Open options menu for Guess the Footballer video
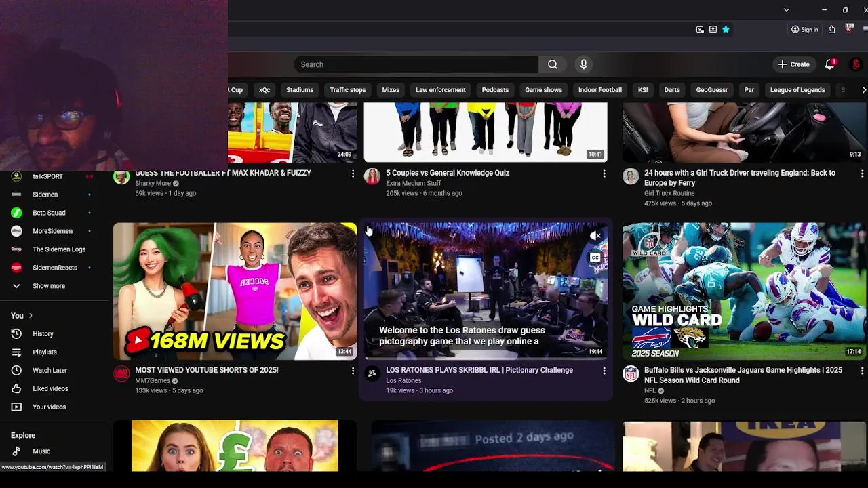The width and height of the screenshot is (868, 488). [353, 174]
